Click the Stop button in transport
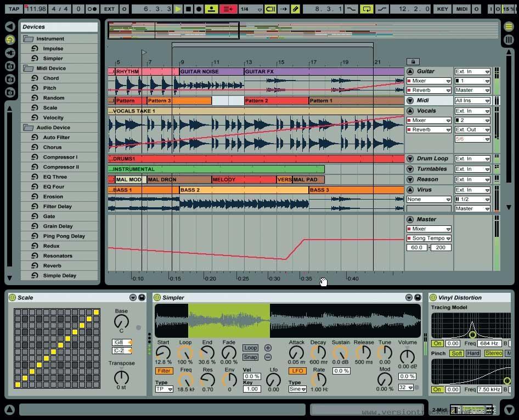Viewport: 519px width, 420px height. tap(188, 9)
